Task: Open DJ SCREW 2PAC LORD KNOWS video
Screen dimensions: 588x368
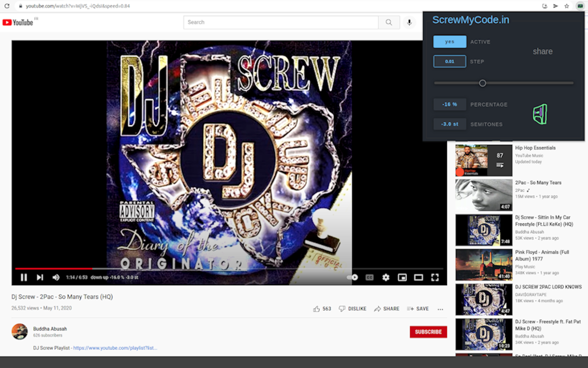Action: pos(548,287)
